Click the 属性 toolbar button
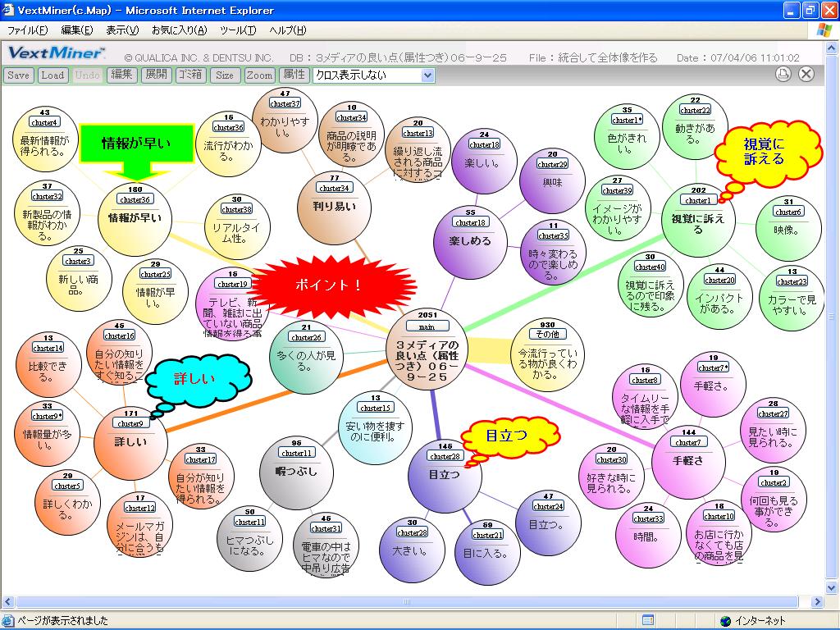Screen dimensions: 840x630 click(294, 75)
